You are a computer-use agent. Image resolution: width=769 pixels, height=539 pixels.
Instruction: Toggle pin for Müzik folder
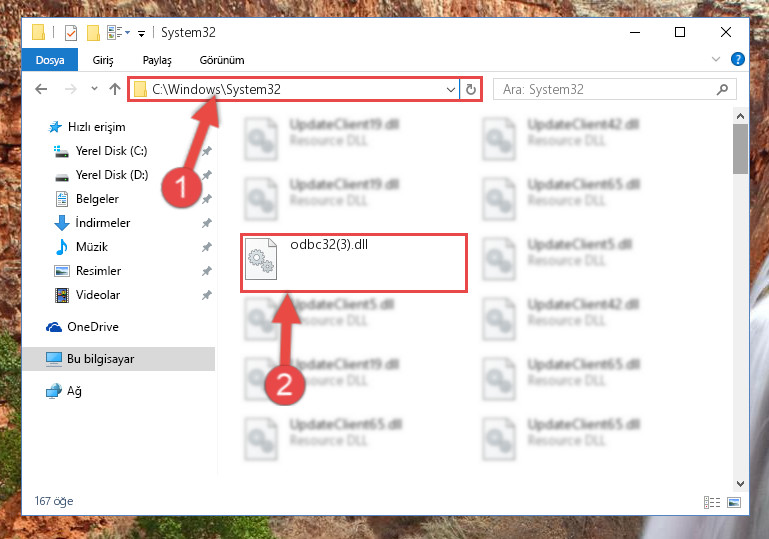click(207, 247)
